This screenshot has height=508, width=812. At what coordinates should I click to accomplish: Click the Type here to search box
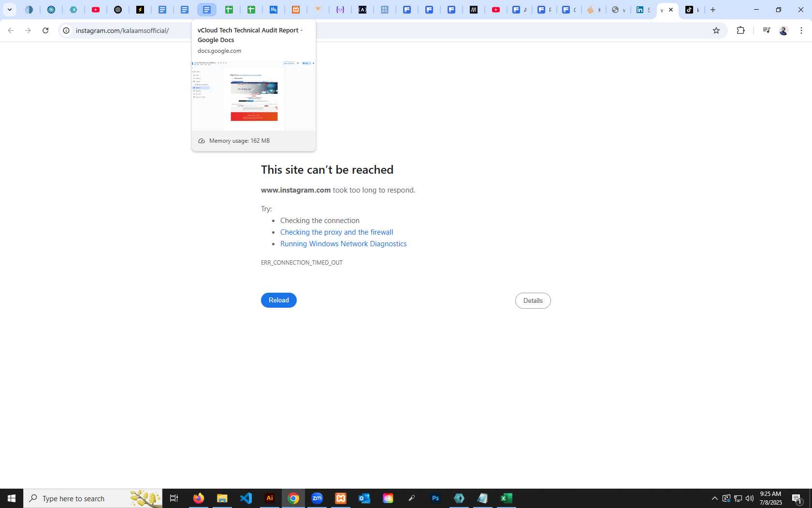(93, 498)
